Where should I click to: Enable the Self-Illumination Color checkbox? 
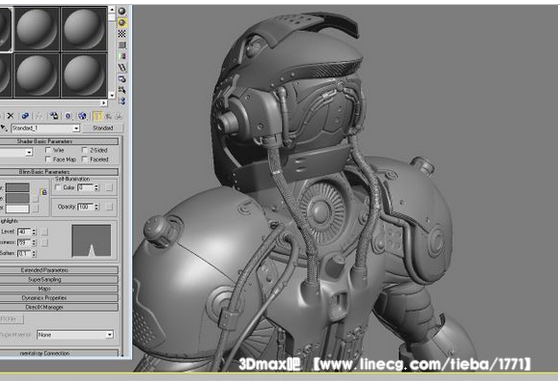[x=58, y=187]
